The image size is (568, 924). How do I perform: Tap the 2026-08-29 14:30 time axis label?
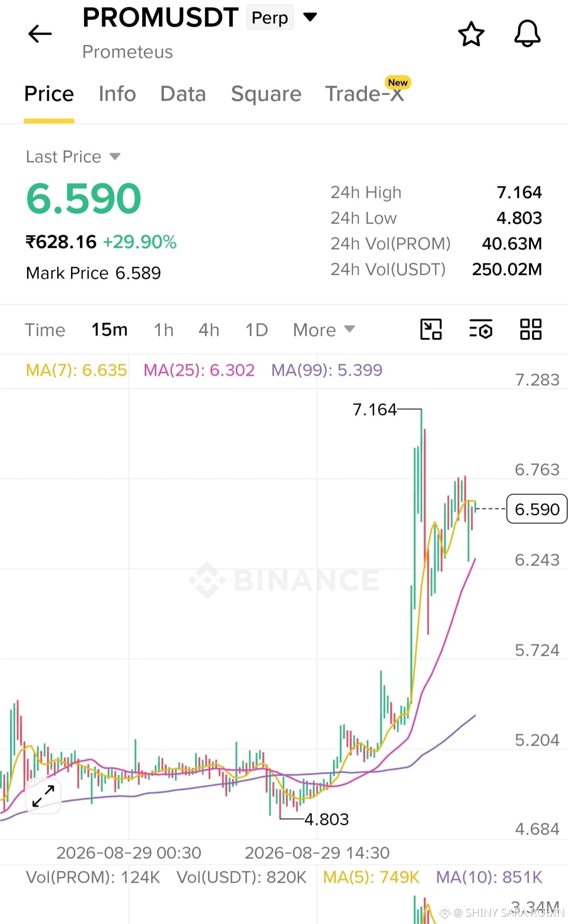[x=317, y=852]
